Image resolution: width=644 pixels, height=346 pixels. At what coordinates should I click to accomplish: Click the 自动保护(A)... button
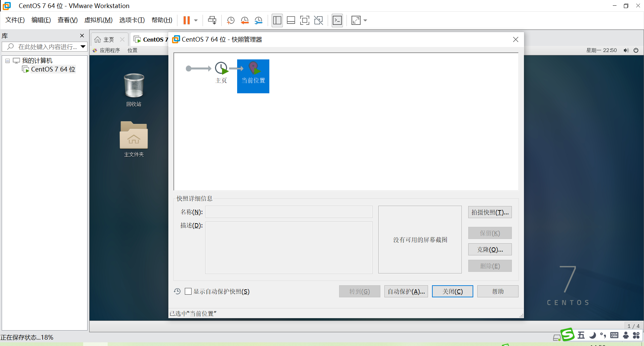(406, 291)
